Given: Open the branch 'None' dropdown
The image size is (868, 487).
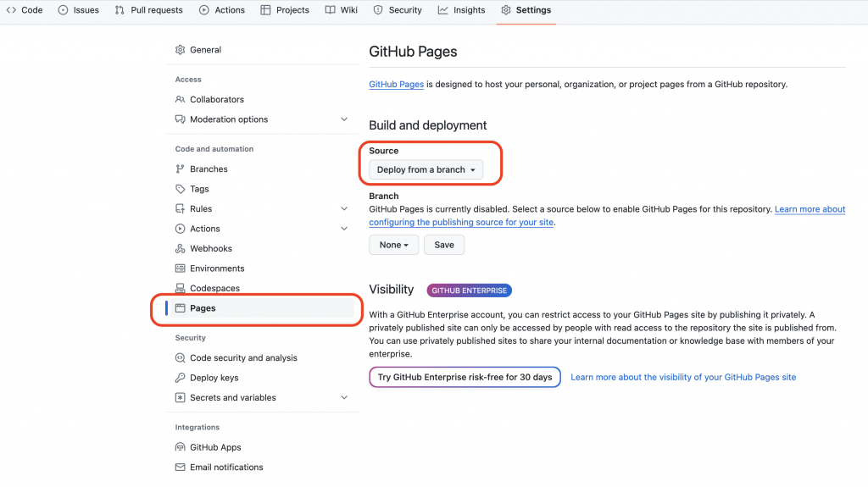Looking at the screenshot, I should (x=394, y=245).
